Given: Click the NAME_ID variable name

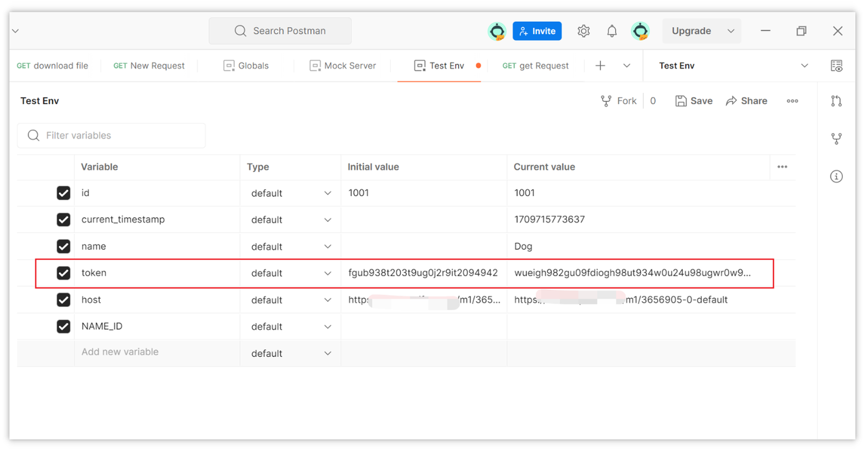Looking at the screenshot, I should (102, 326).
